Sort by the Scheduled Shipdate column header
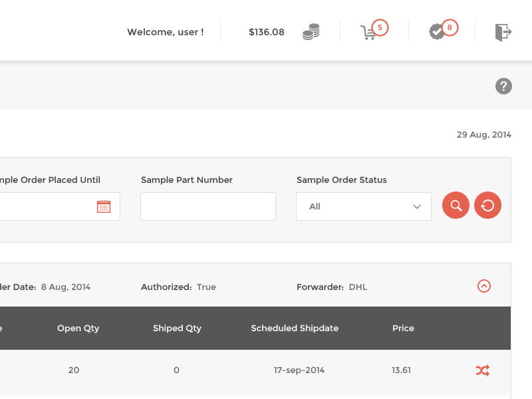 (x=295, y=328)
